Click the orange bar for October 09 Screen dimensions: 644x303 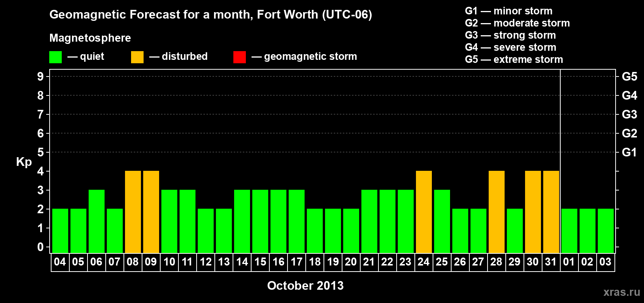coord(151,212)
